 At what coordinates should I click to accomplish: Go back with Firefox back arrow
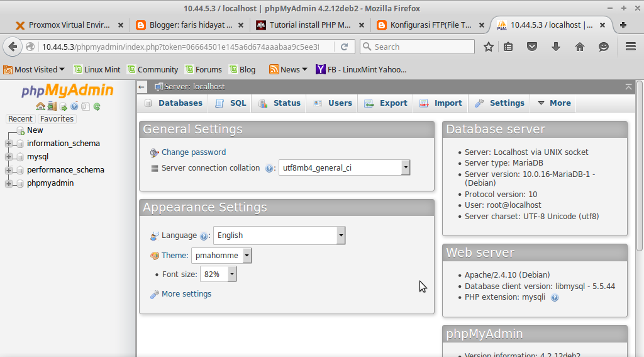coord(13,47)
